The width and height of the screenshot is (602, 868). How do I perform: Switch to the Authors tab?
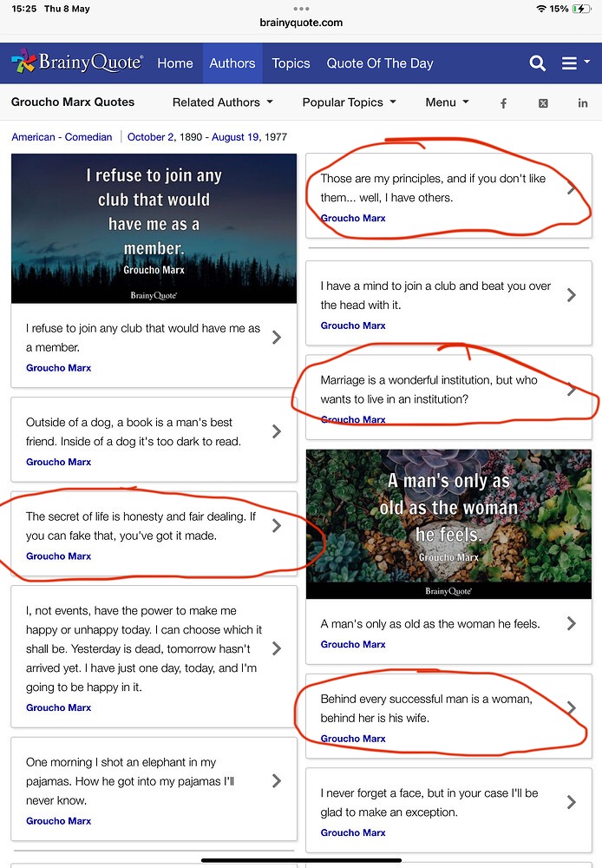coord(232,63)
